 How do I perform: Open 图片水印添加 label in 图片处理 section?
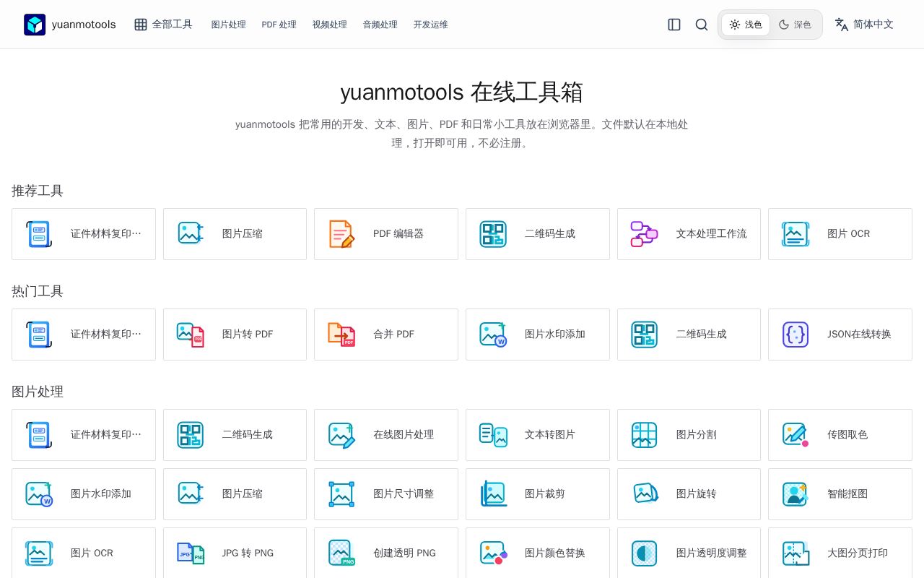point(101,494)
